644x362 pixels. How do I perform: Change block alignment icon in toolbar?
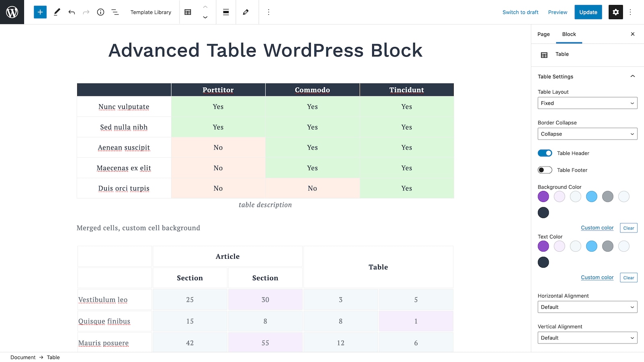point(226,12)
